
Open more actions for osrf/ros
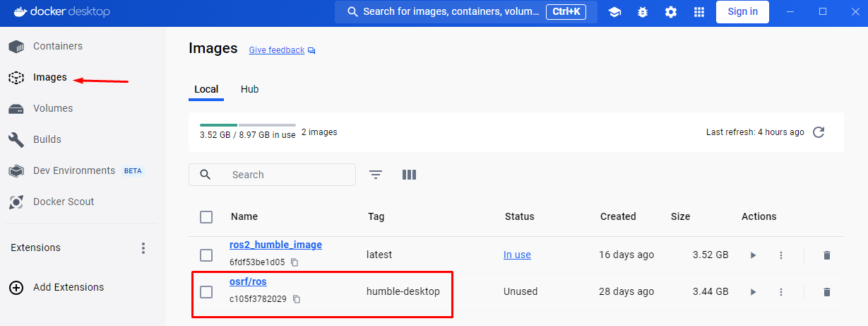pos(781,292)
